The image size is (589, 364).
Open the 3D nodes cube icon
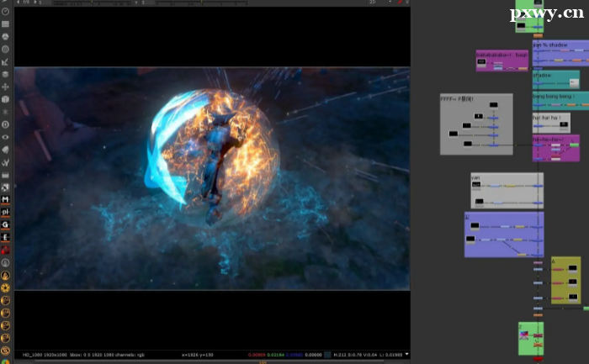[5, 99]
